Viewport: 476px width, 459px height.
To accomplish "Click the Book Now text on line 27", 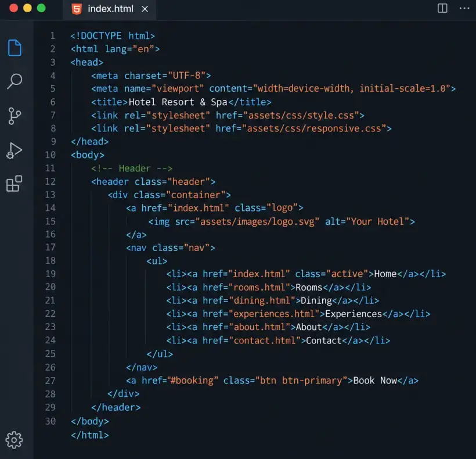I will click(375, 381).
